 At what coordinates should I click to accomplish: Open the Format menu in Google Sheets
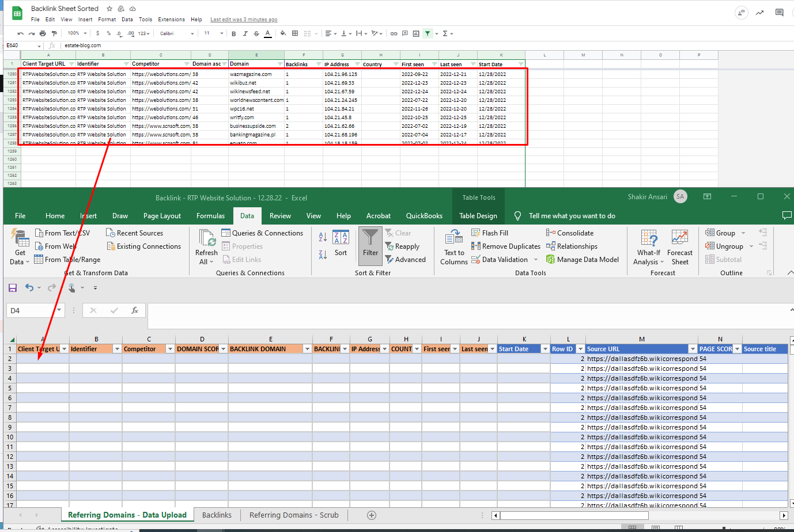(107, 20)
